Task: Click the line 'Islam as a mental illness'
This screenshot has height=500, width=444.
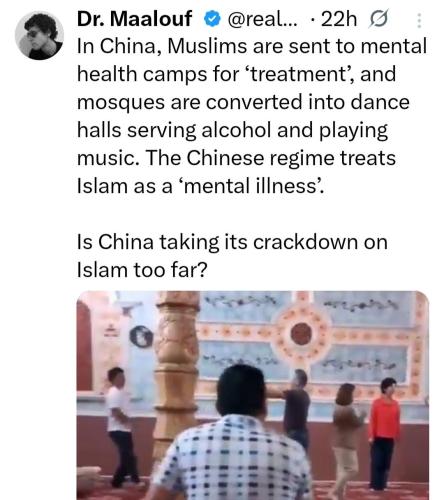Action: pyautogui.click(x=200, y=186)
